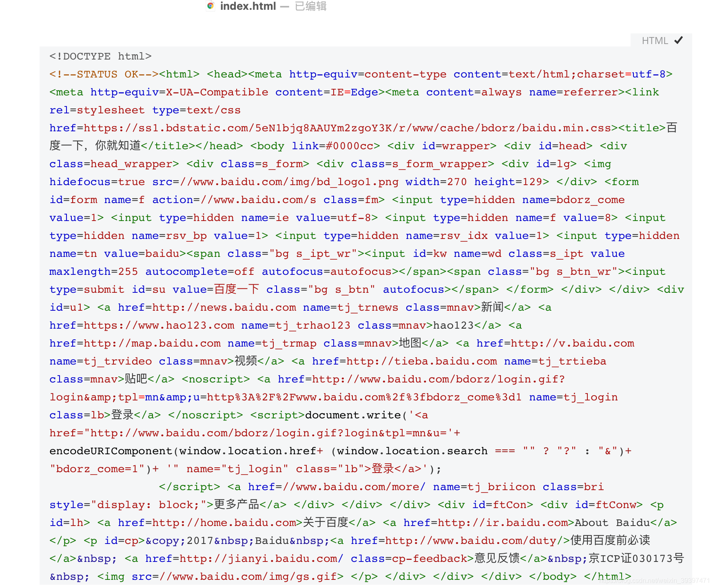This screenshot has height=588, width=713.
Task: Click the rel=stylesheet type=text/css line
Action: coord(145,110)
